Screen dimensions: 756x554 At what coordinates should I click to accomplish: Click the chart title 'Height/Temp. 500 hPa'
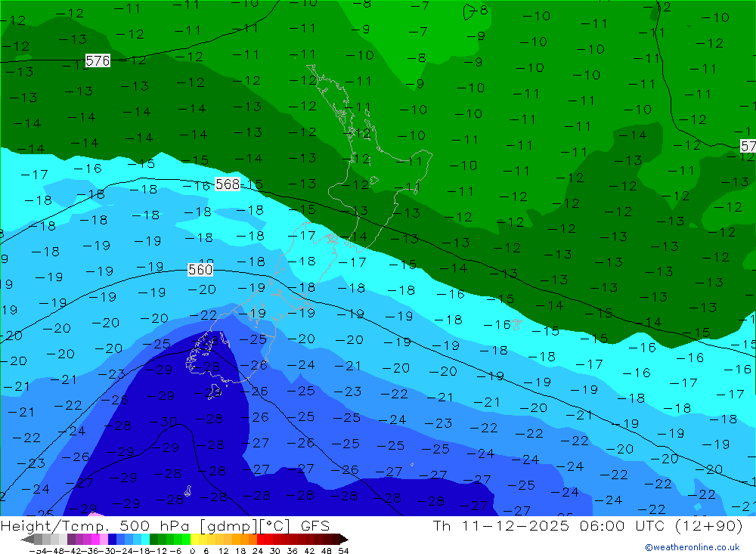pos(97,526)
